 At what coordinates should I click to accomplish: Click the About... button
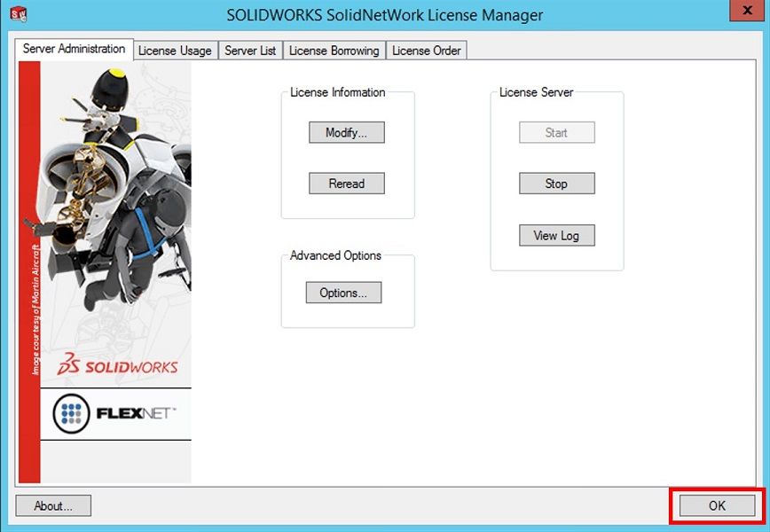pos(53,505)
